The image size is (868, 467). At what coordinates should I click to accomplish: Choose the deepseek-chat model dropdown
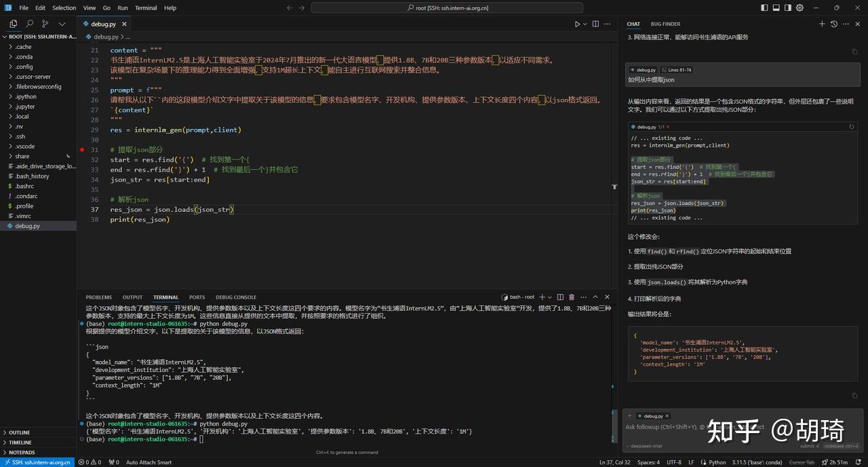click(x=644, y=446)
